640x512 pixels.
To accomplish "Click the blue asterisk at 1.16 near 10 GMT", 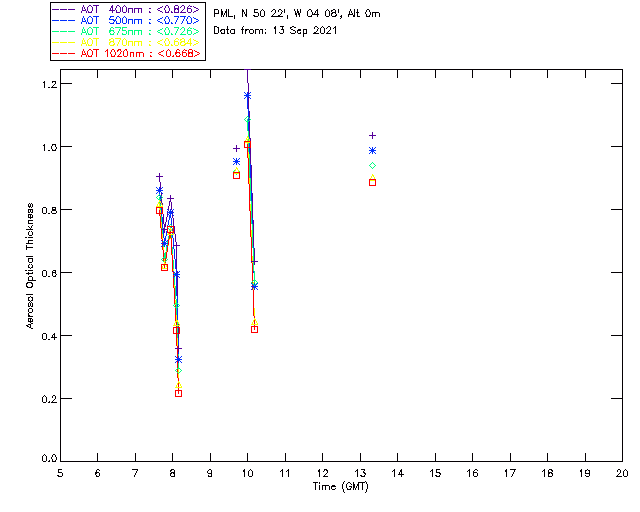I will click(247, 96).
